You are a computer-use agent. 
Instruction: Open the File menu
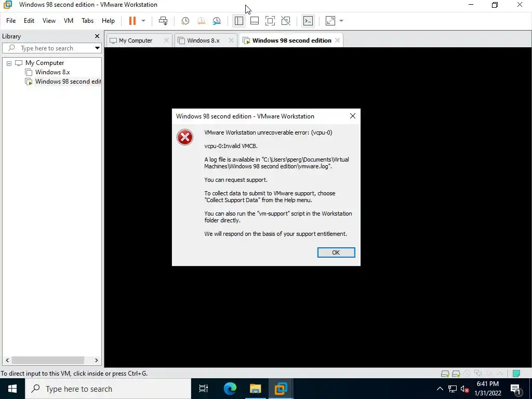pyautogui.click(x=11, y=21)
